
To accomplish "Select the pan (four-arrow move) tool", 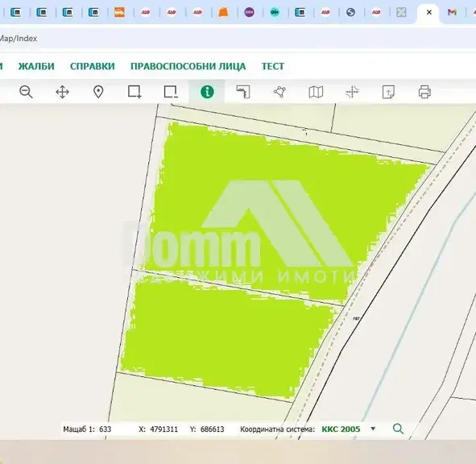I will click(x=62, y=92).
